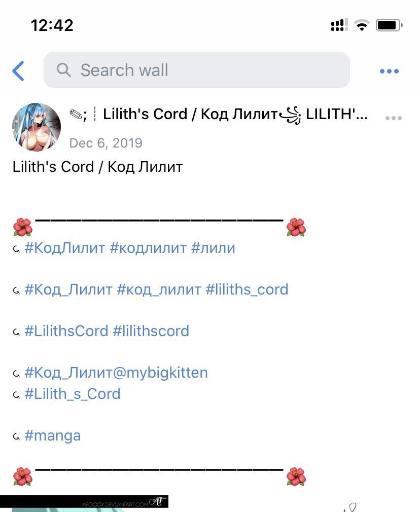The width and height of the screenshot is (420, 512).
Task: Open hashtag #лили
Action: [x=213, y=248]
